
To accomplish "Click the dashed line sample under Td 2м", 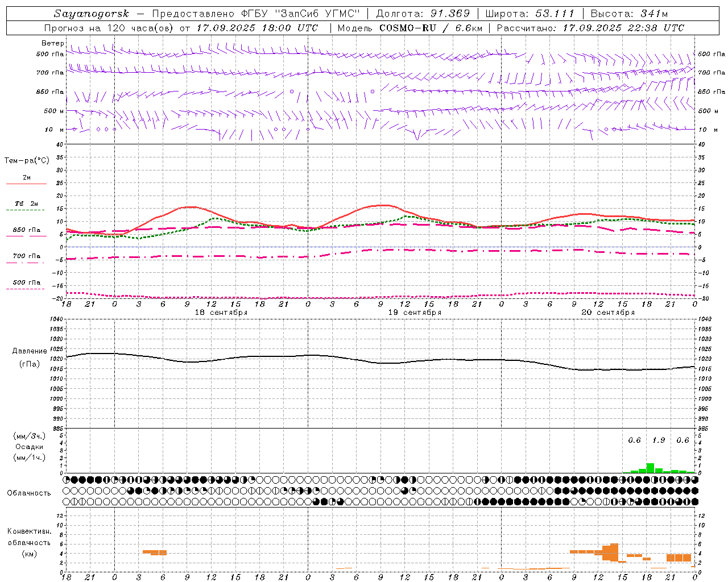I will 25,210.
